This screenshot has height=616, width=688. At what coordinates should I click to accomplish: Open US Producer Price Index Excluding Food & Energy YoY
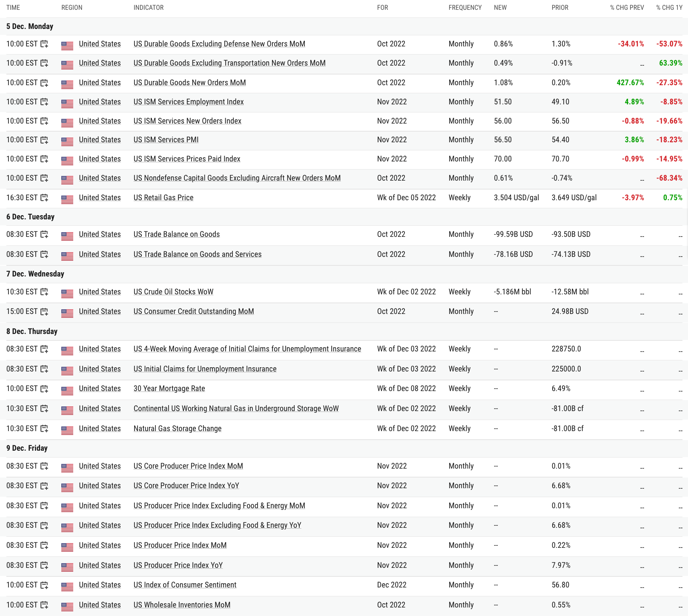pyautogui.click(x=218, y=525)
